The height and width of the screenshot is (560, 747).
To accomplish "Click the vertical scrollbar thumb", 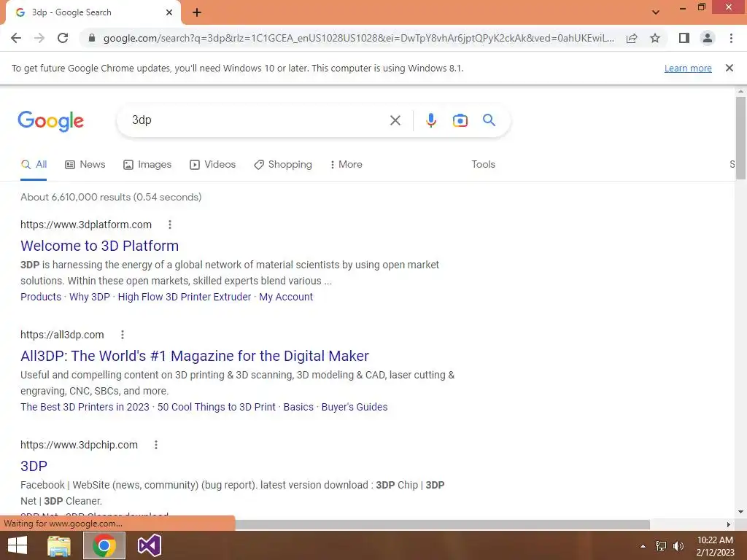I will (x=740, y=138).
